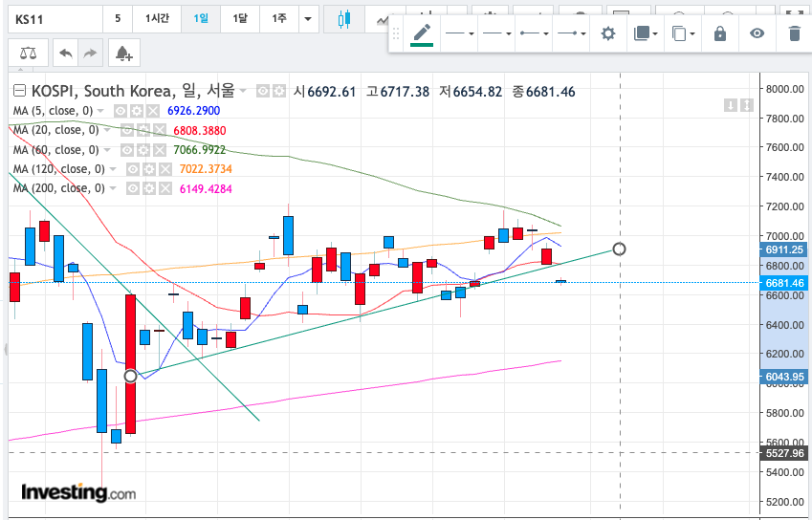
Task: Collapse the indicator legend box
Action: tap(19, 92)
